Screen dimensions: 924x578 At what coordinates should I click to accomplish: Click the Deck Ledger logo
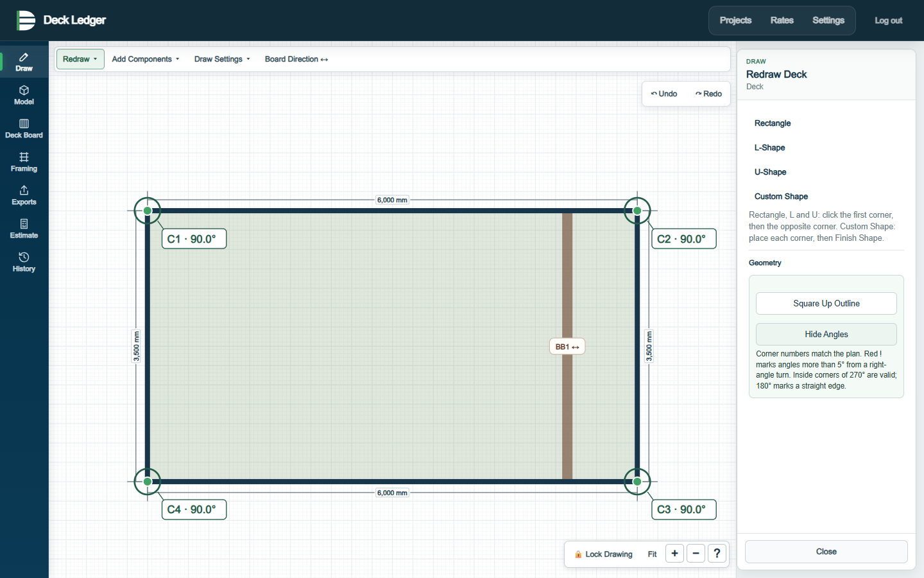pos(62,21)
